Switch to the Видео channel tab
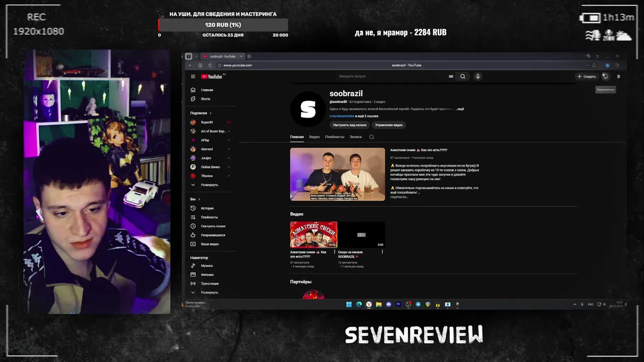The height and width of the screenshot is (362, 644). (x=314, y=137)
